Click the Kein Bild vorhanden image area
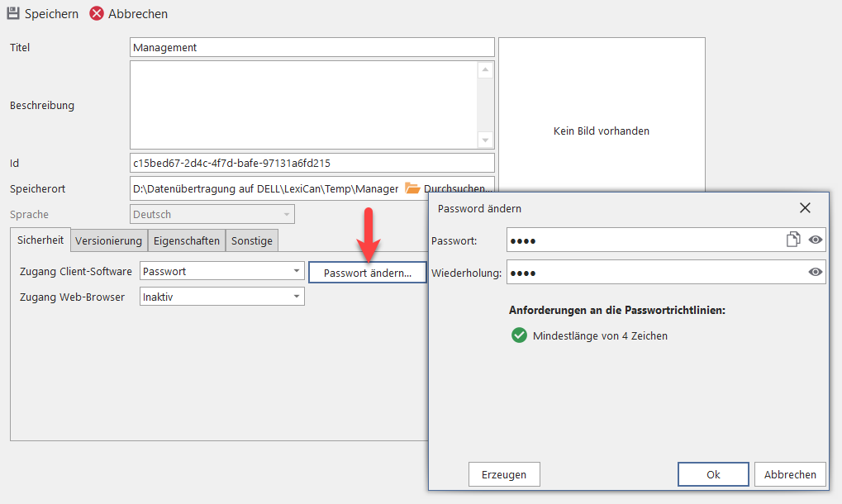This screenshot has height=504, width=842. click(x=602, y=117)
